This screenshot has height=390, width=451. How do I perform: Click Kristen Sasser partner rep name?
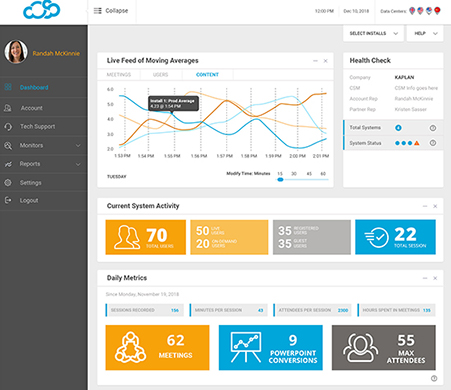click(x=411, y=109)
